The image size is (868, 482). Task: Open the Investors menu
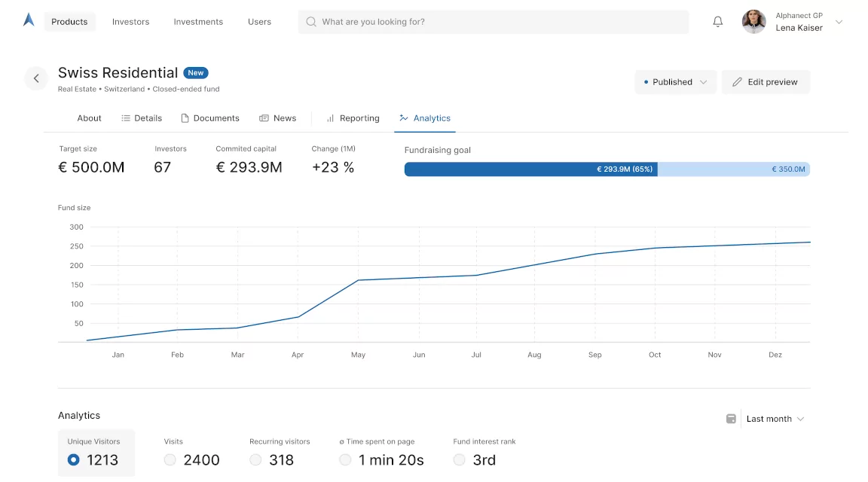point(130,22)
